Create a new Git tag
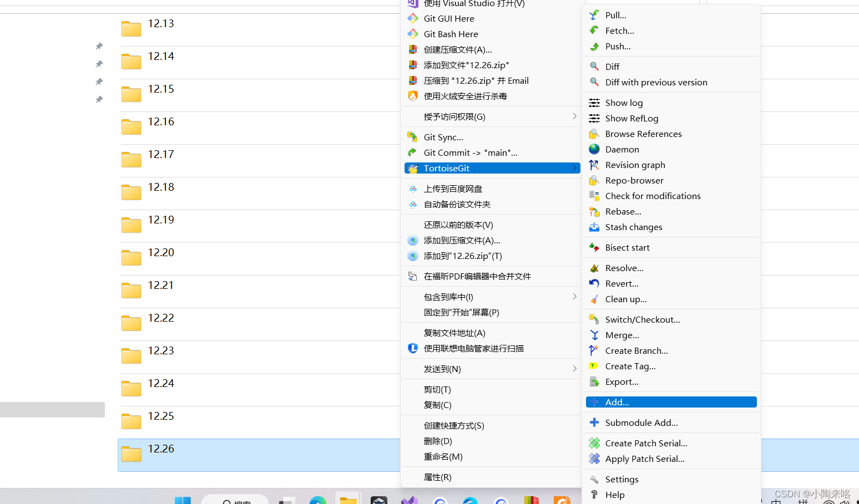The image size is (859, 504). coord(630,366)
